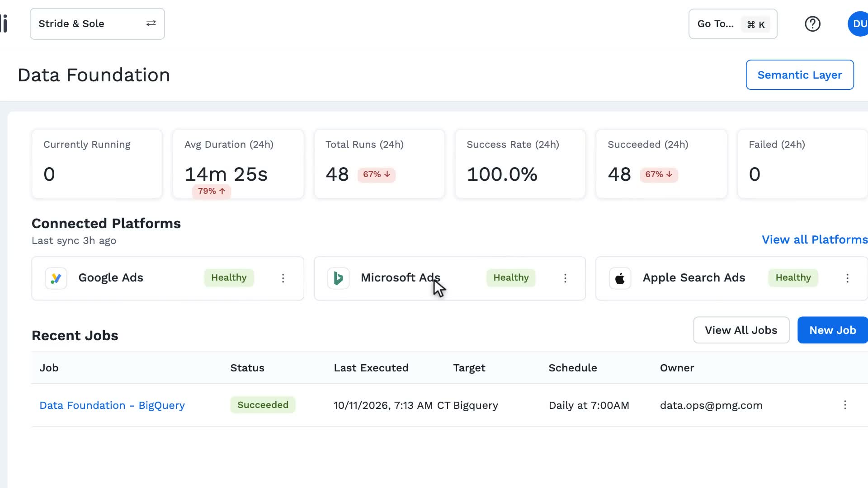Click the 79% increase badge
868x488 pixels.
212,191
